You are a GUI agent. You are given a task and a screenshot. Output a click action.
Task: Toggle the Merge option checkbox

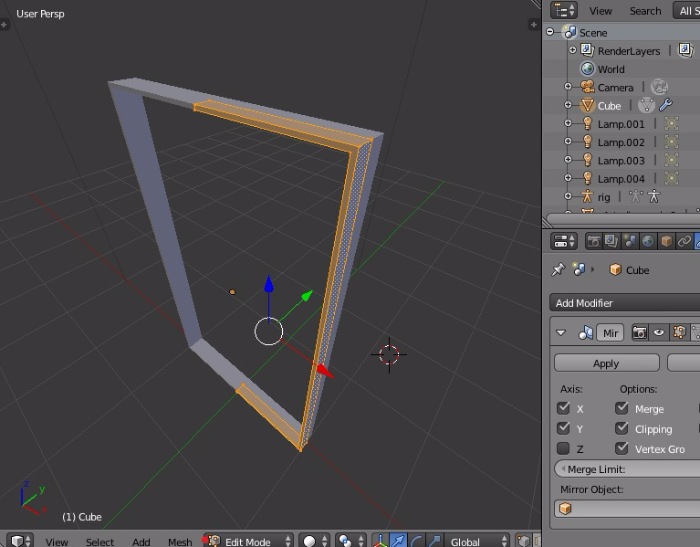pos(621,408)
